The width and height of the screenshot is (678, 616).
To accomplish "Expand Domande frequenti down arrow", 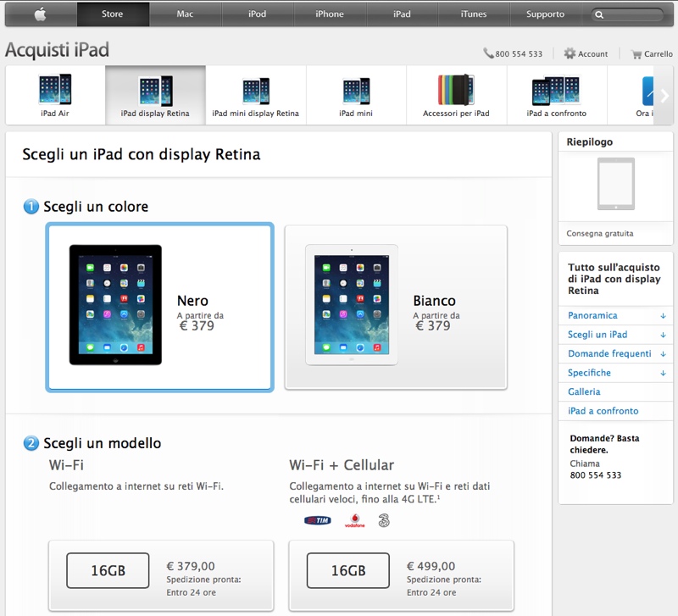I will point(663,354).
